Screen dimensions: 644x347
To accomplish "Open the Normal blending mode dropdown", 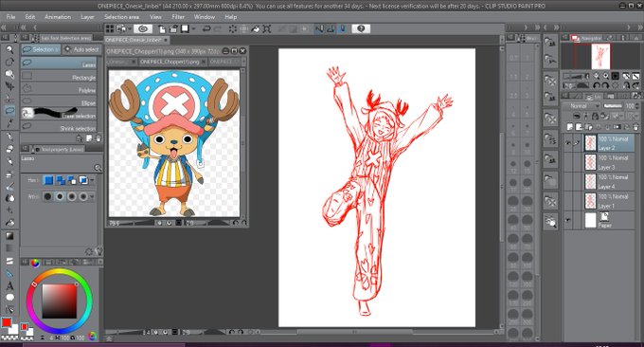I will [581, 106].
